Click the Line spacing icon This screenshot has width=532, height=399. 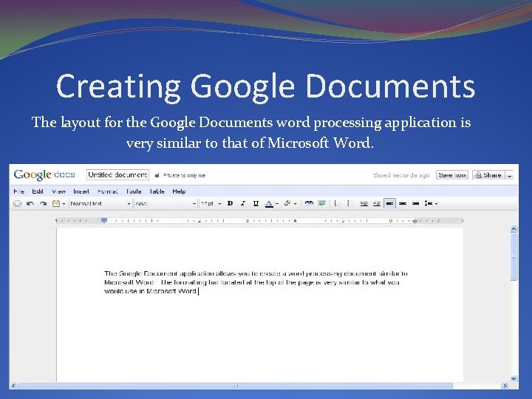coord(428,204)
